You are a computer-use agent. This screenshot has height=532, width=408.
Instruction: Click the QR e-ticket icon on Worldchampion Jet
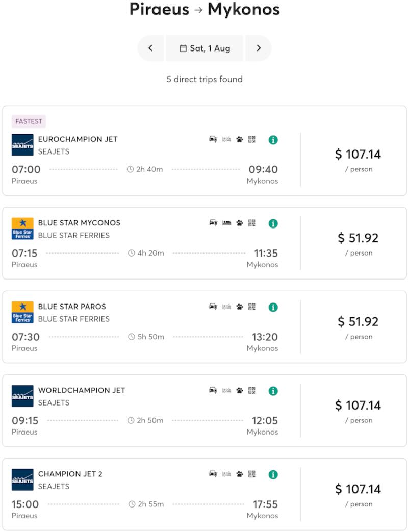[x=251, y=390]
